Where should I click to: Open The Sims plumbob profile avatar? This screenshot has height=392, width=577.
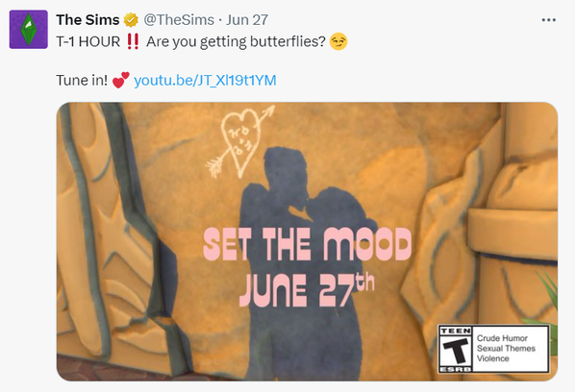pos(28,30)
